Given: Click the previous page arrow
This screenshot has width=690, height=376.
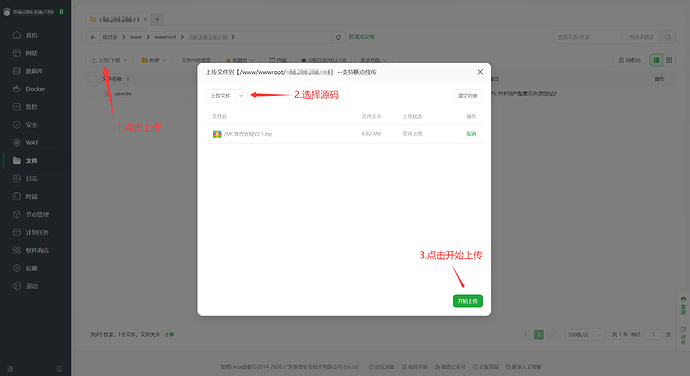Looking at the screenshot, I should pos(525,335).
